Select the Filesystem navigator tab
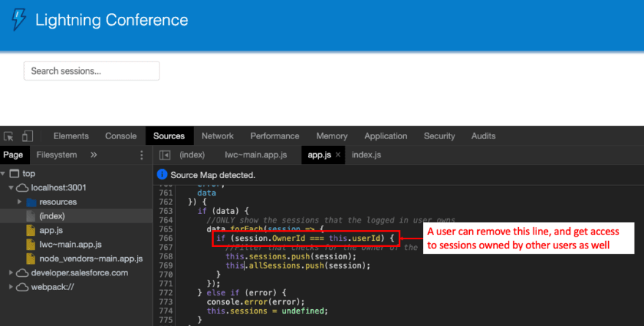 coord(56,155)
